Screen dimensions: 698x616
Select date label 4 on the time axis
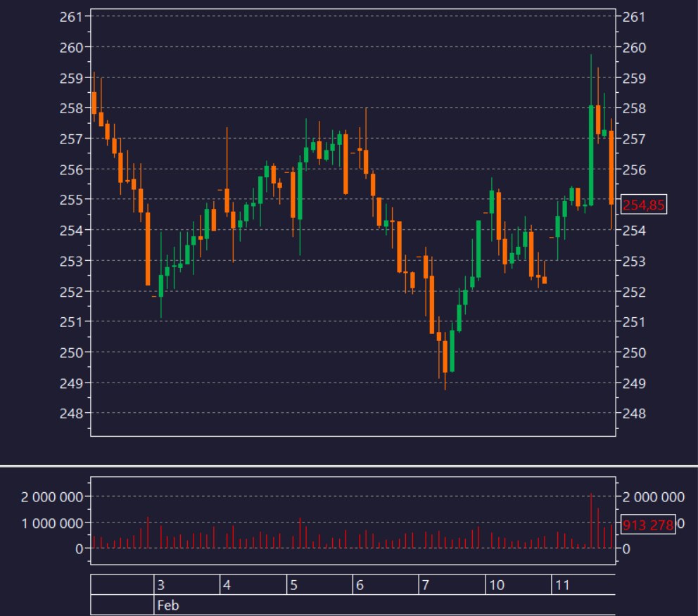(x=227, y=585)
